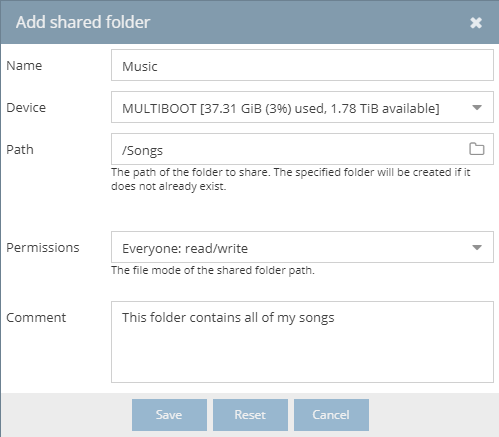Screen dimensions: 499x437
Task: Click the Save button
Action: [169, 415]
